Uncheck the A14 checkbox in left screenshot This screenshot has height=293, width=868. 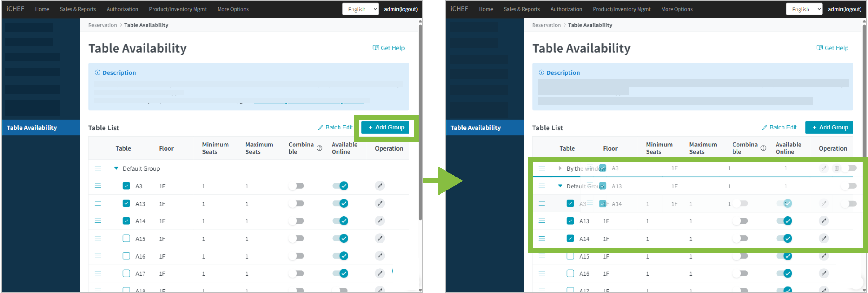click(126, 221)
